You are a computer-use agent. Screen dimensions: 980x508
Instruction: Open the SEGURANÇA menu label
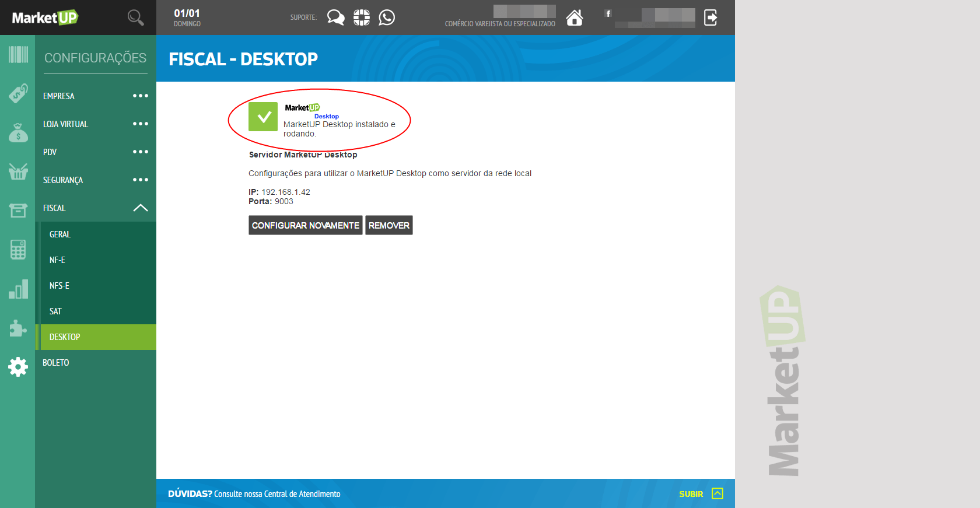(63, 180)
